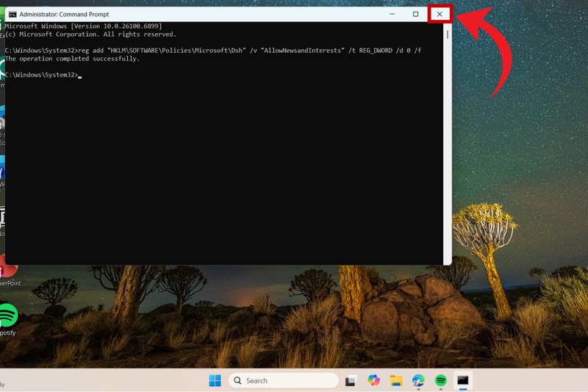Viewport: 588px width, 392px height.
Task: Click the 'Microsoft Windows [Version 10.0.26100.6899]' line
Action: tap(83, 26)
